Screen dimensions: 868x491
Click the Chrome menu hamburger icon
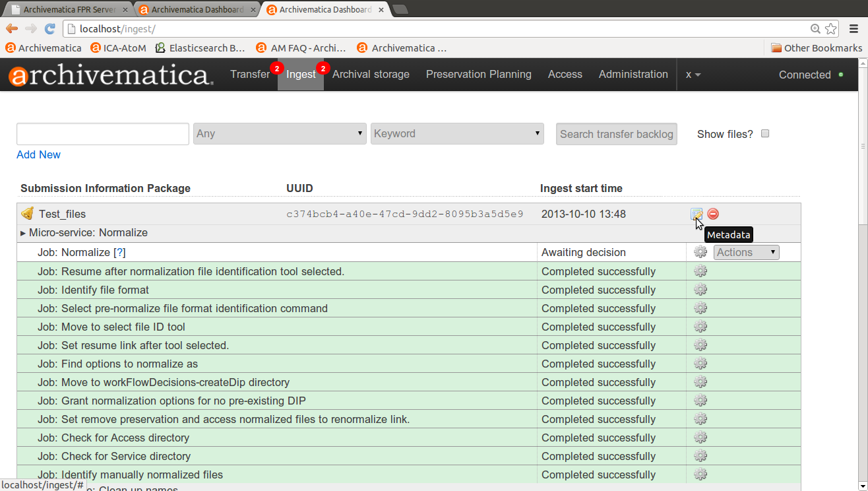point(853,29)
